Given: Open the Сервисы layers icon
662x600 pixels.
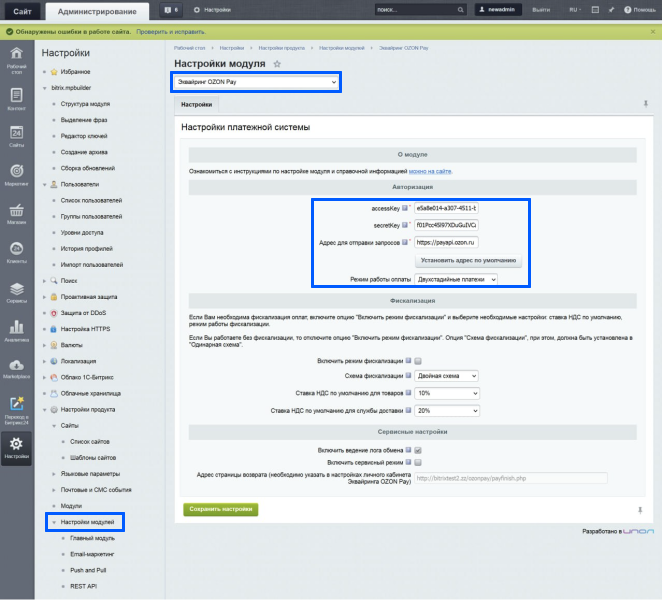Looking at the screenshot, I should point(16,292).
